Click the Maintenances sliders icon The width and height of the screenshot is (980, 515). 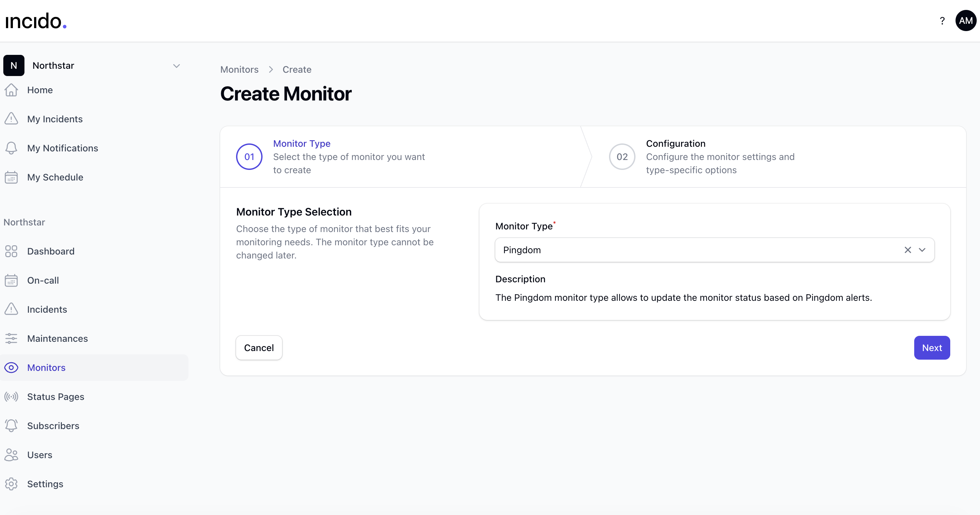pos(12,338)
